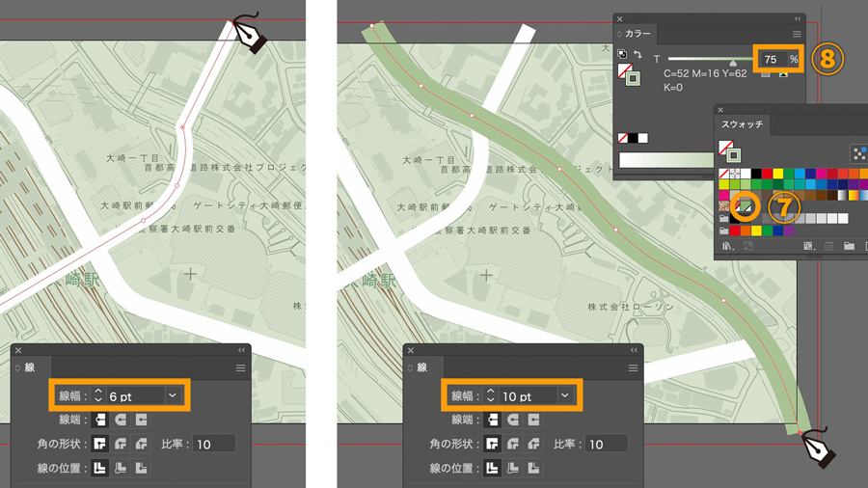Image resolution: width=868 pixels, height=488 pixels.
Task: Open 6 pt stroke weight dropdown
Action: (x=173, y=395)
